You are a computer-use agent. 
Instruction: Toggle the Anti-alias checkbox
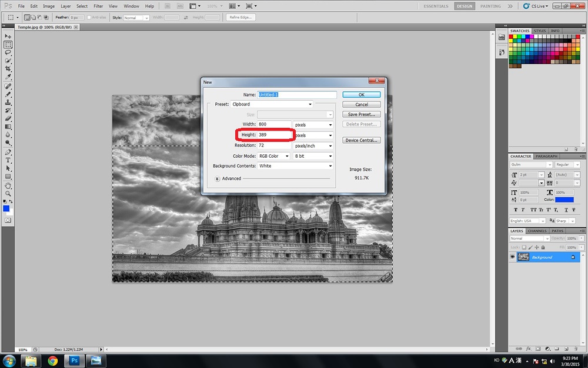coord(89,18)
